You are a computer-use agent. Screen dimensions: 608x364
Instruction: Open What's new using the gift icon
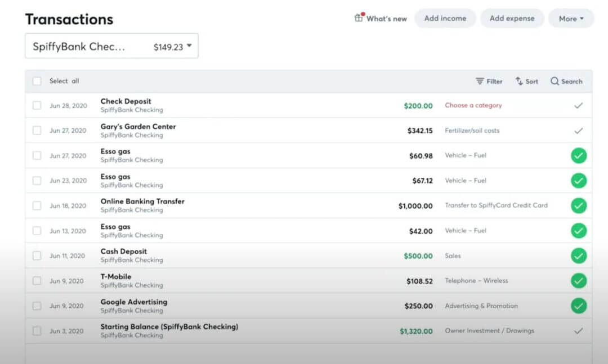[x=381, y=18]
